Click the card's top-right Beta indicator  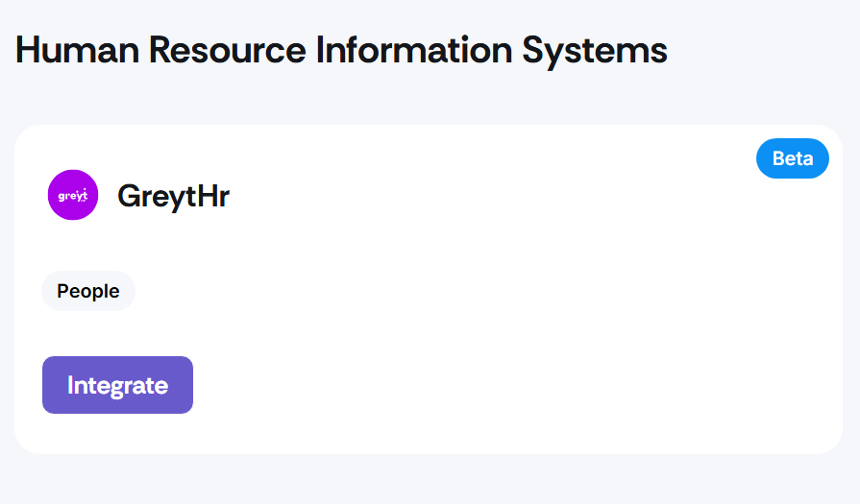[793, 158]
